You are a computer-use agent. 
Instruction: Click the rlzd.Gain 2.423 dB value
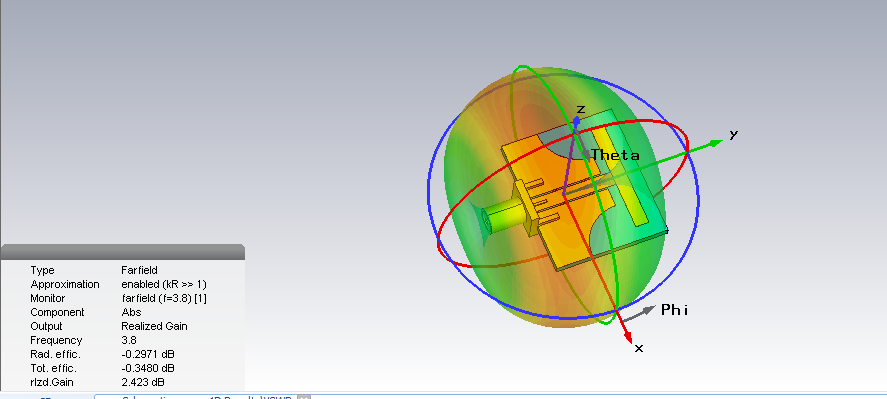[143, 383]
